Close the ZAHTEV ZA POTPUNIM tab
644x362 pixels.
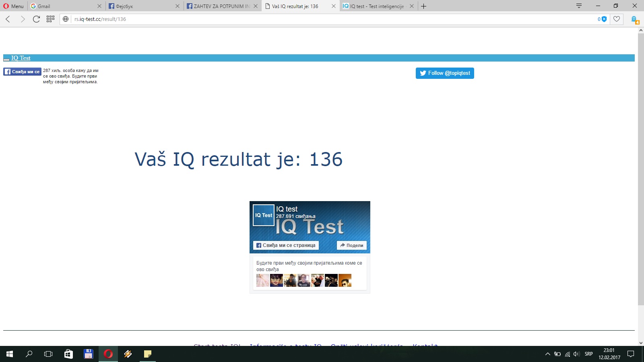[x=256, y=6]
